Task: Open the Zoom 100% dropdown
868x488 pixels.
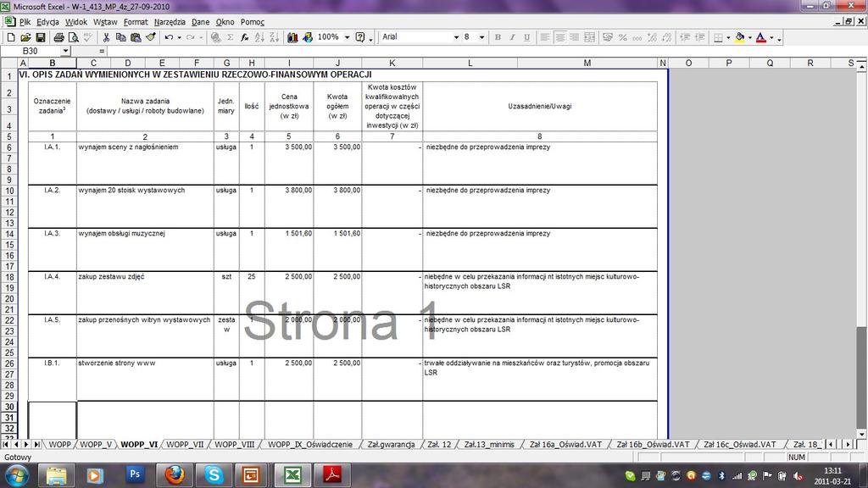Action: click(x=347, y=37)
